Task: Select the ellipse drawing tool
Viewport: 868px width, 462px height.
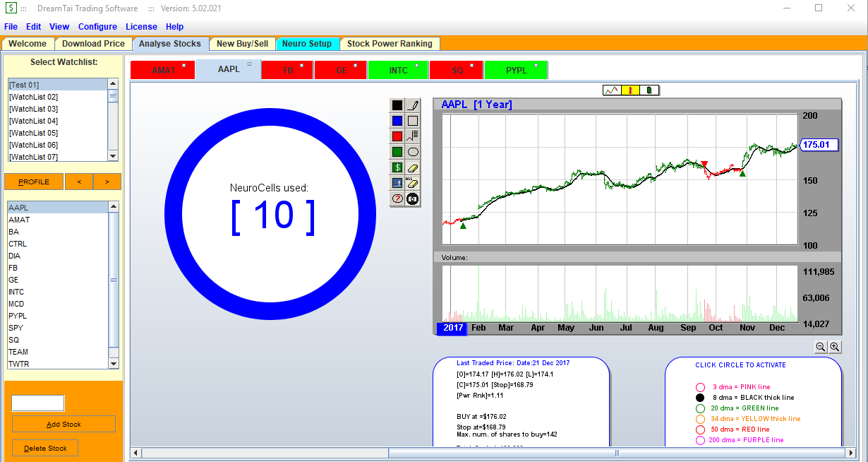Action: pos(413,151)
